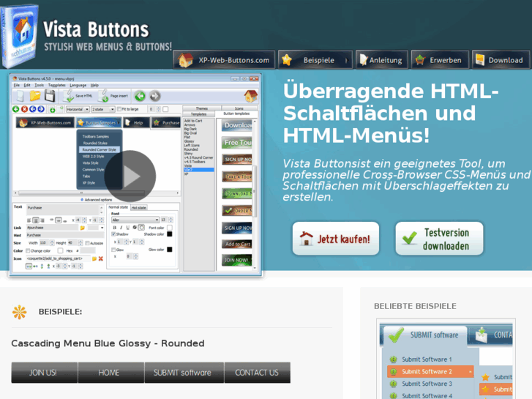
Task: Click the Anleitung navigation button
Action: (x=382, y=60)
